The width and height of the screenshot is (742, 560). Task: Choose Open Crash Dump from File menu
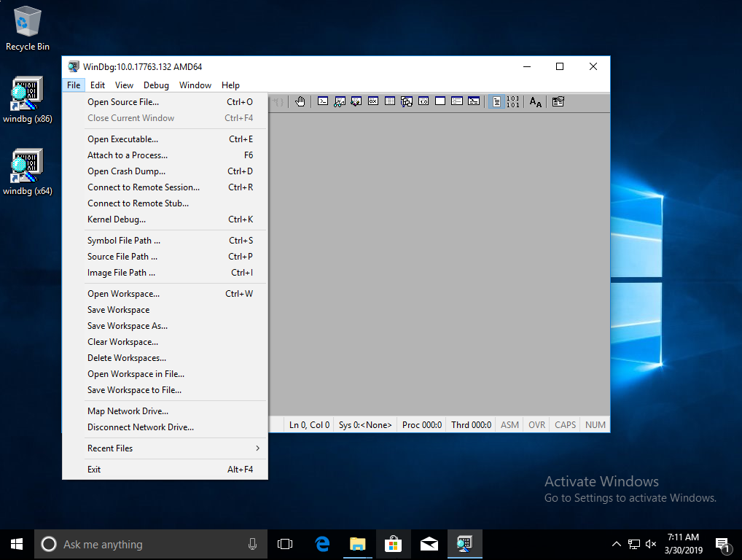(x=126, y=171)
